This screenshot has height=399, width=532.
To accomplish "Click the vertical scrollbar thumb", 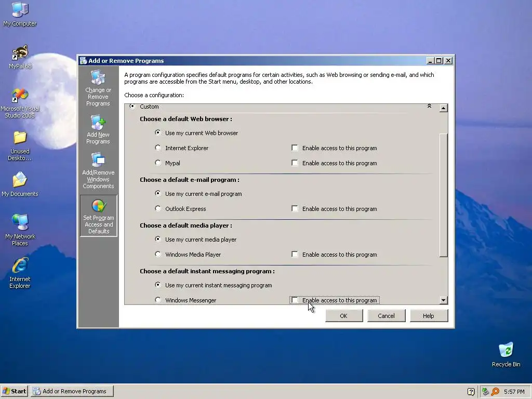I will click(444, 195).
